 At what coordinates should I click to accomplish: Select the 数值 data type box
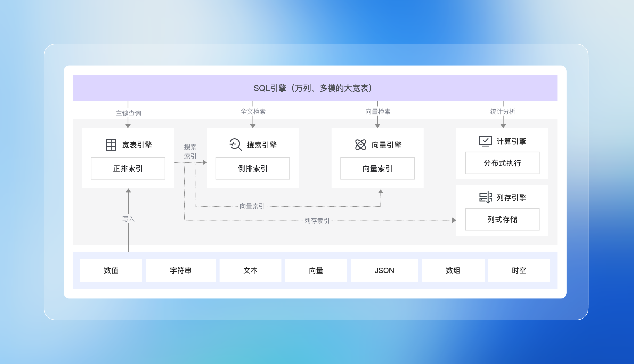[x=111, y=270]
